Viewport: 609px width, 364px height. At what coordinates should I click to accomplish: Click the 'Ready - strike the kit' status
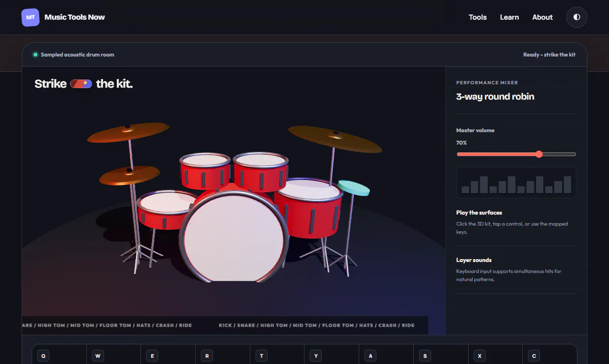(x=549, y=55)
